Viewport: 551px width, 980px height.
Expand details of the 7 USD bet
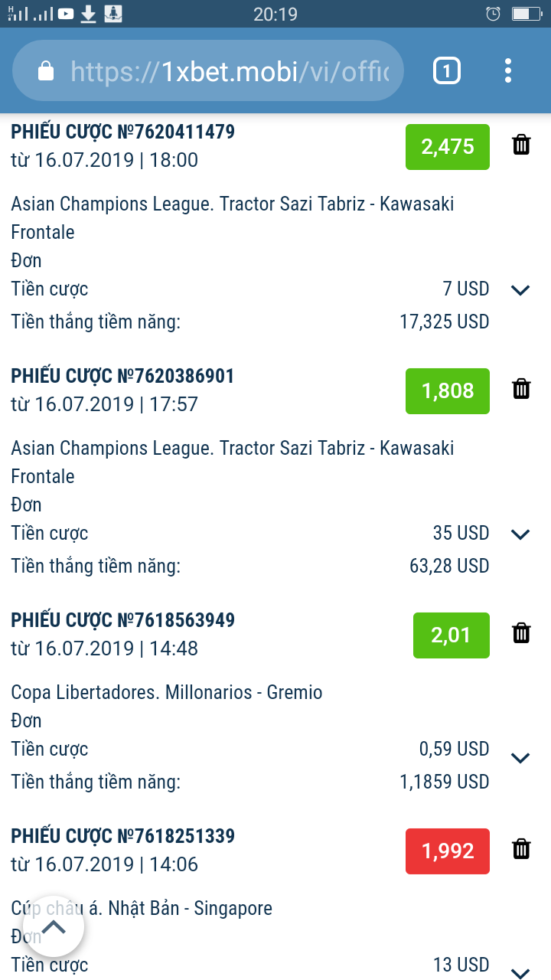click(x=520, y=290)
